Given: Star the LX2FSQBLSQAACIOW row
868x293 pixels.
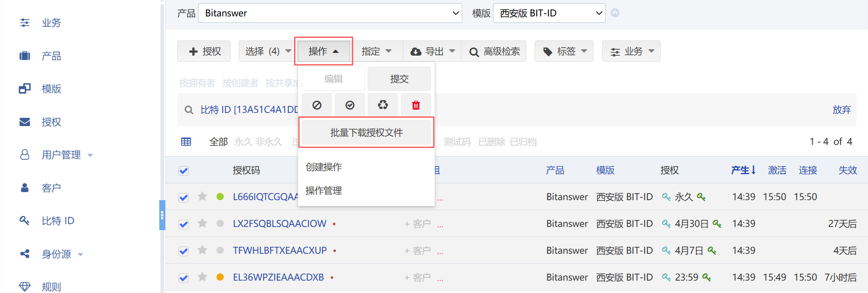Looking at the screenshot, I should tap(202, 223).
